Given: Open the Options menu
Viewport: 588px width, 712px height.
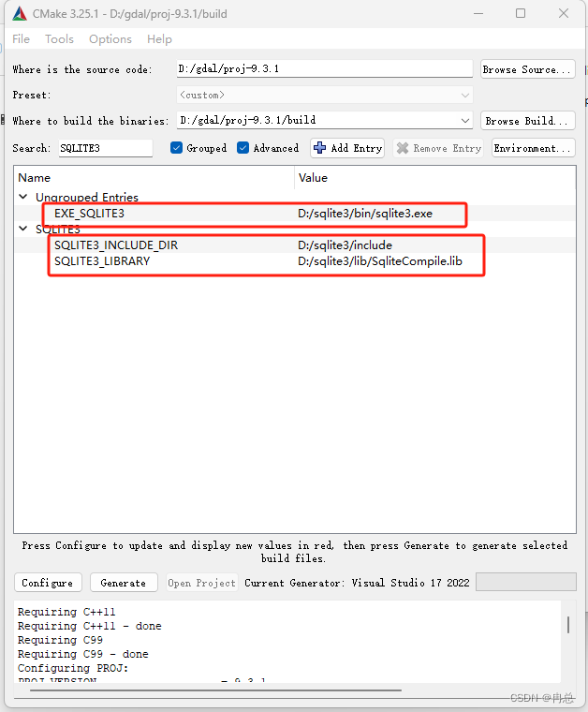Looking at the screenshot, I should pyautogui.click(x=110, y=39).
